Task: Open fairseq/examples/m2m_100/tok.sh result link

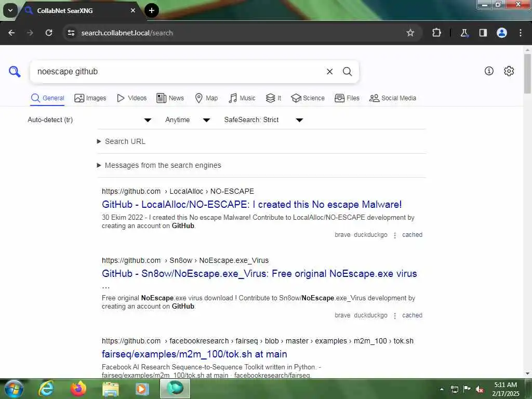Action: (194, 354)
